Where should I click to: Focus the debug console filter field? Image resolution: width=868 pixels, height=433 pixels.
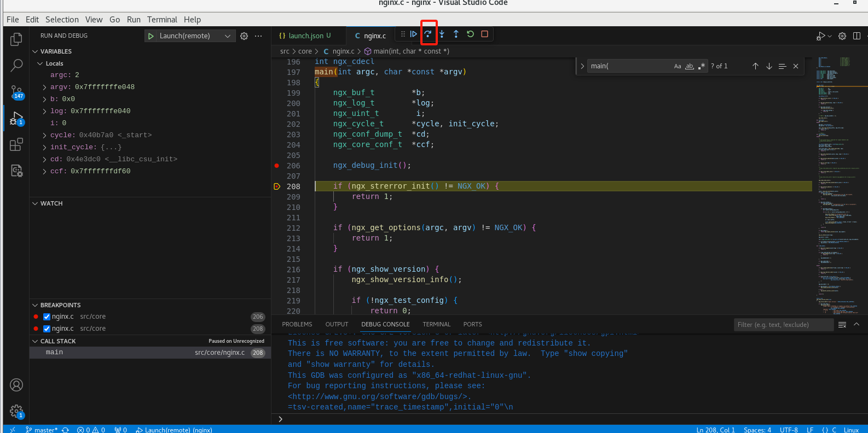coord(783,325)
